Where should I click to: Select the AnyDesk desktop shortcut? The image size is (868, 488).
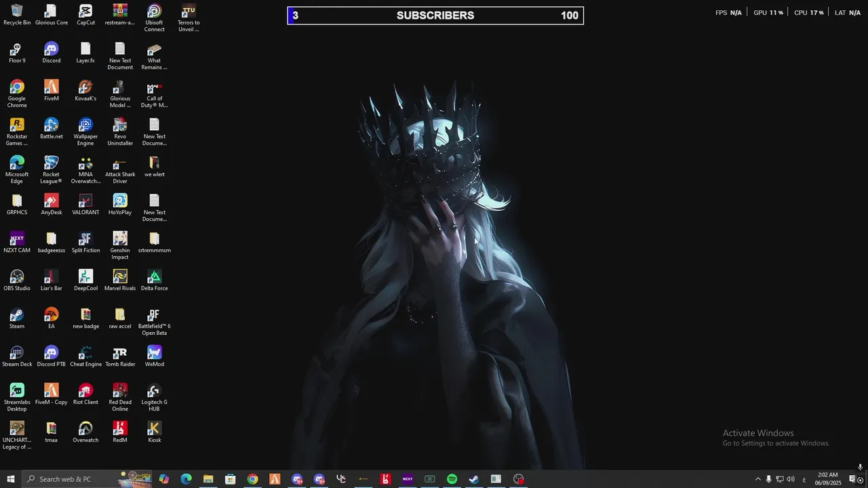click(x=52, y=205)
